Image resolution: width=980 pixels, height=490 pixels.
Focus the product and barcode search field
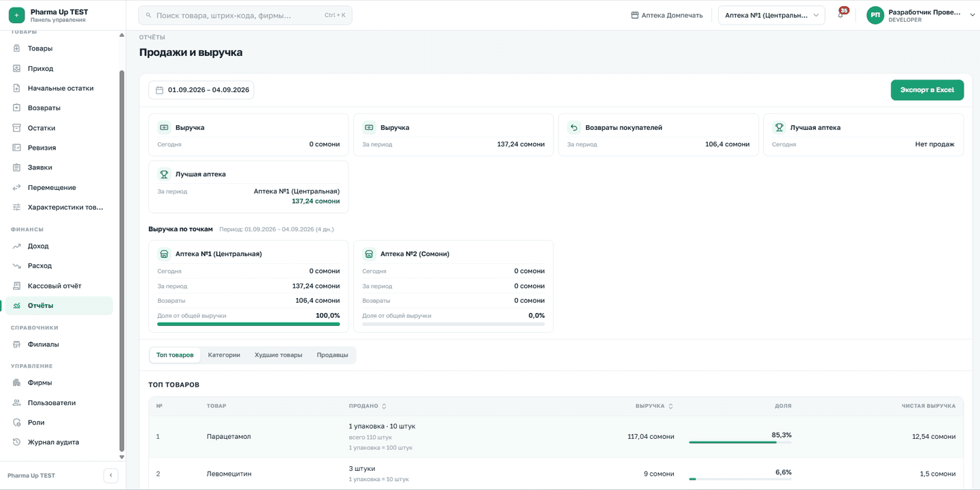click(x=245, y=15)
